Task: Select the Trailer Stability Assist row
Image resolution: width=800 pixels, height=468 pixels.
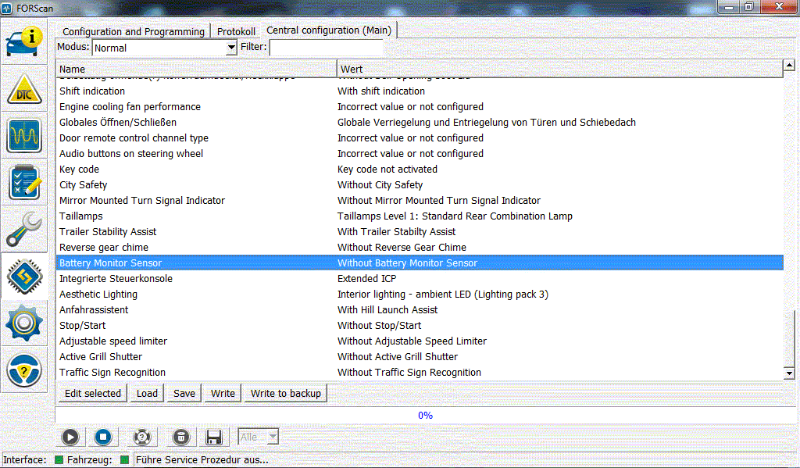Action: tap(419, 232)
